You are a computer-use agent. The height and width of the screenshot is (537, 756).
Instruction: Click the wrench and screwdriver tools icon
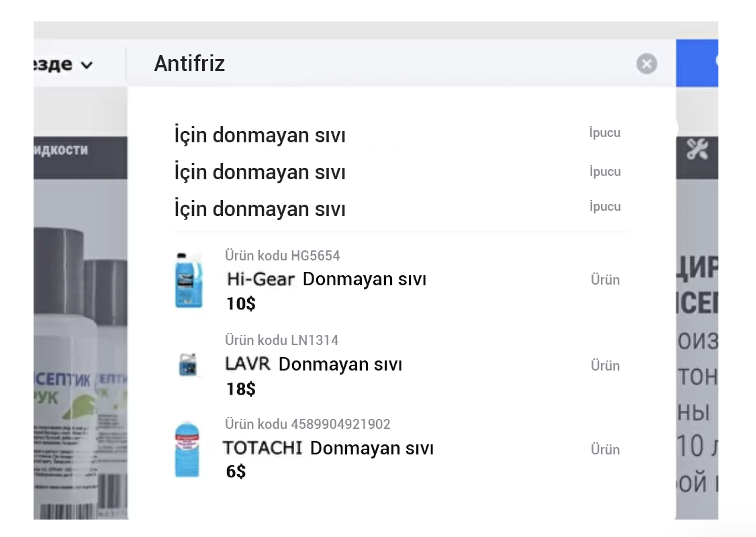click(x=698, y=149)
